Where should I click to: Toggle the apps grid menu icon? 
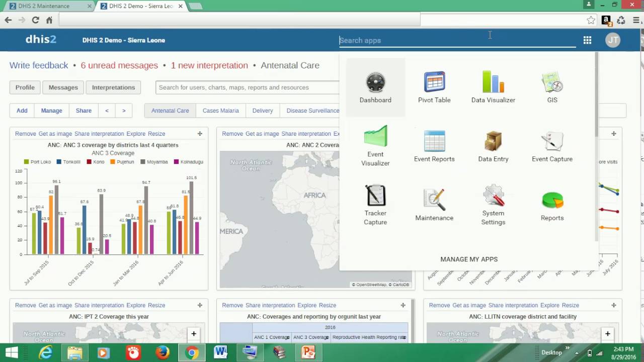[587, 40]
